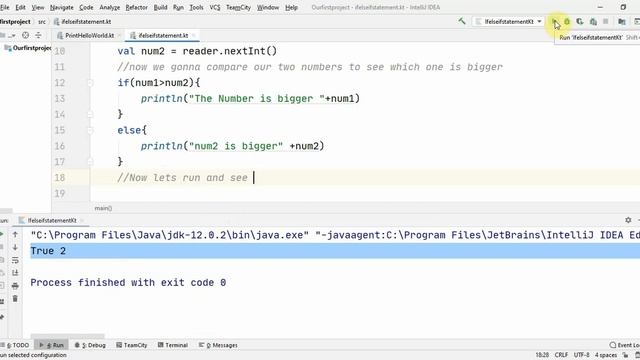Toggle the fold marker on line 15

[x=90, y=130]
